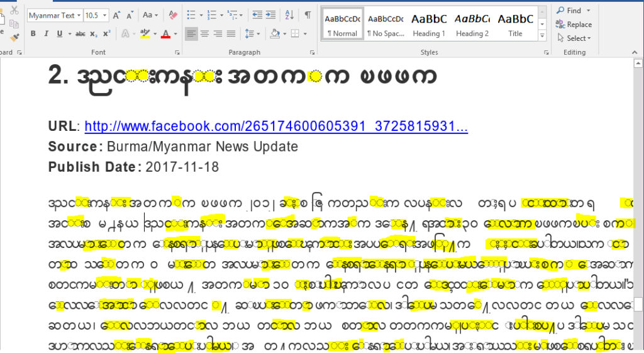Decrease paragraph indent
The height and width of the screenshot is (353, 644).
pyautogui.click(x=257, y=15)
